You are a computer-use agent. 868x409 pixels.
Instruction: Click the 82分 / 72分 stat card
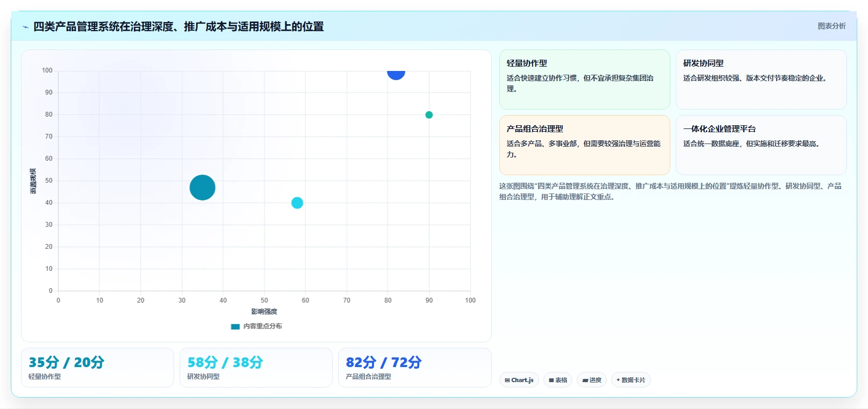click(x=415, y=368)
